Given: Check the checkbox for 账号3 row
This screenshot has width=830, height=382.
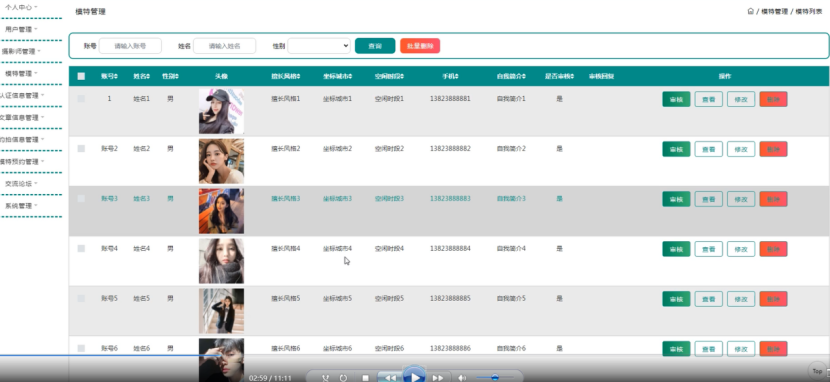Looking at the screenshot, I should click(81, 198).
